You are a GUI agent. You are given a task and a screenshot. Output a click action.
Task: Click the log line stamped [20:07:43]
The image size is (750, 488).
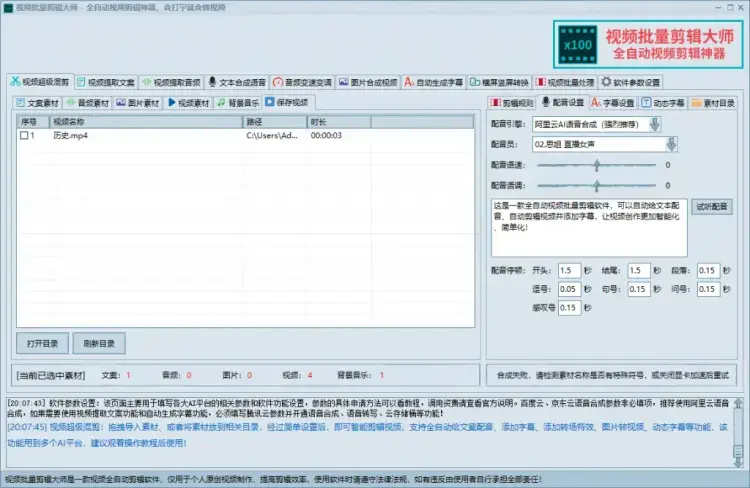[367, 408]
